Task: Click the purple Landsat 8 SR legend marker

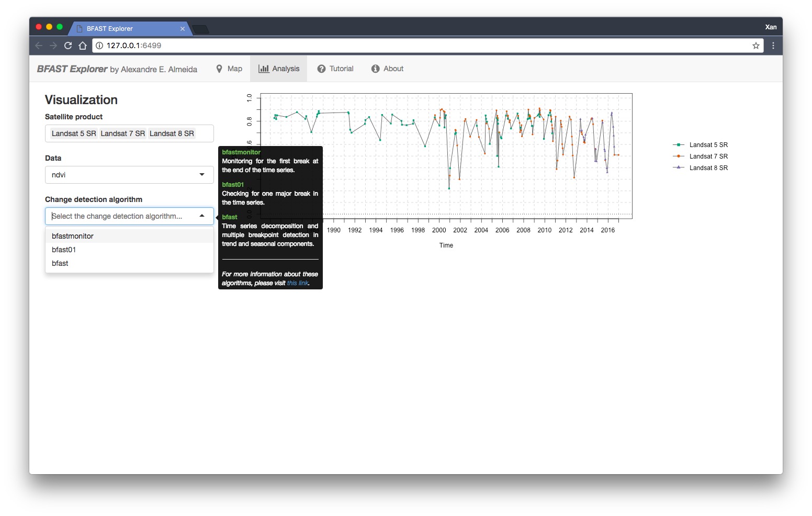Action: pyautogui.click(x=679, y=167)
